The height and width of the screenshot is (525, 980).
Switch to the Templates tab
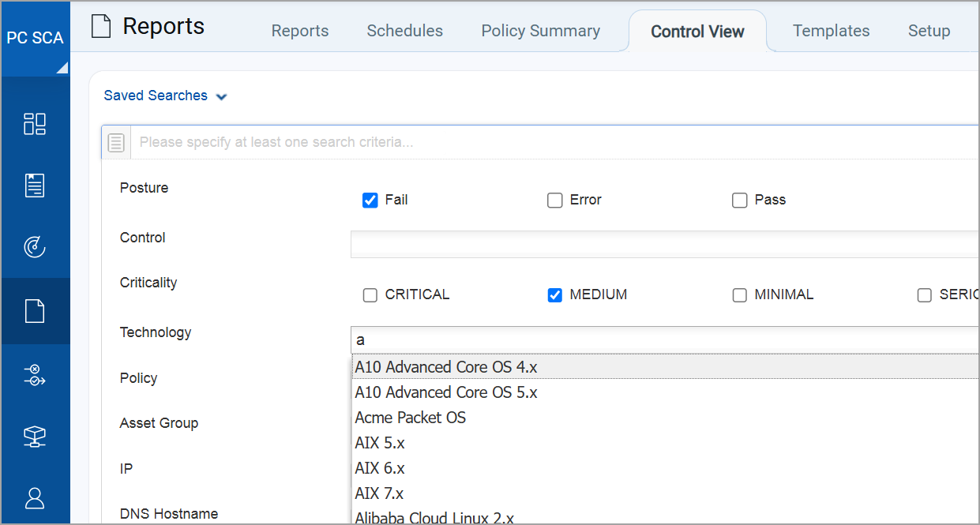pyautogui.click(x=832, y=31)
